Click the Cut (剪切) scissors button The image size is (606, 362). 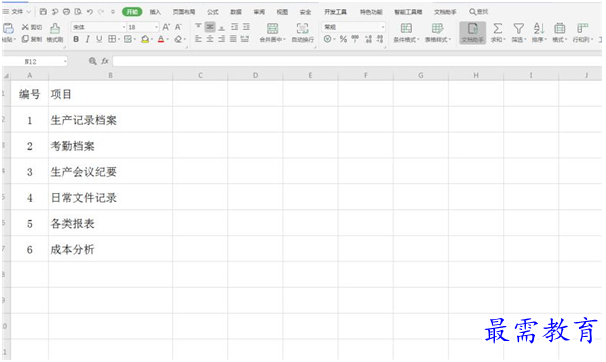coord(32,27)
